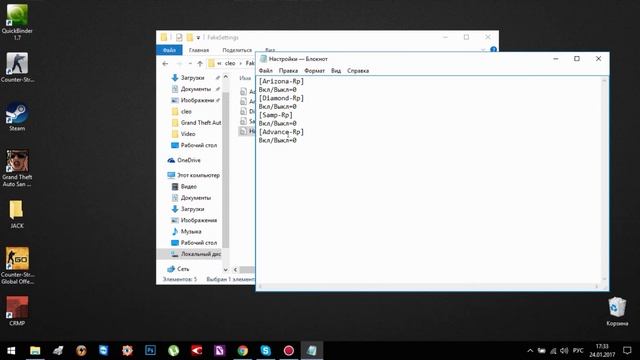The height and width of the screenshot is (360, 640).
Task: Open Notepad's Справка menu
Action: [x=358, y=71]
